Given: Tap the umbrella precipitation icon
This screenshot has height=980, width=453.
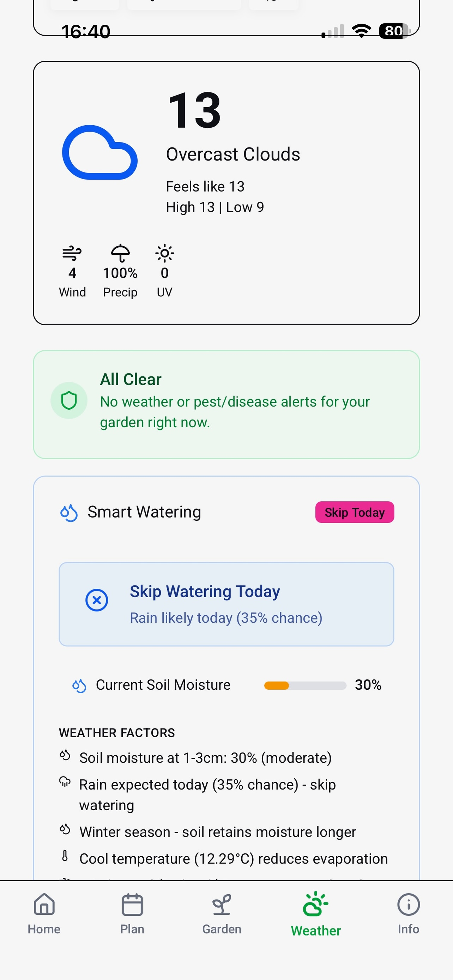Looking at the screenshot, I should click(120, 253).
